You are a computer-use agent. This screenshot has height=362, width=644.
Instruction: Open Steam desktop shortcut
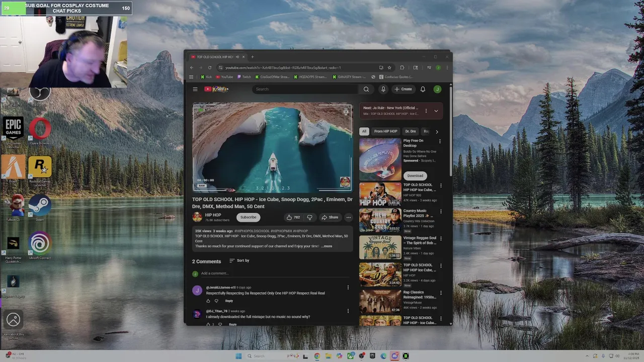40,209
